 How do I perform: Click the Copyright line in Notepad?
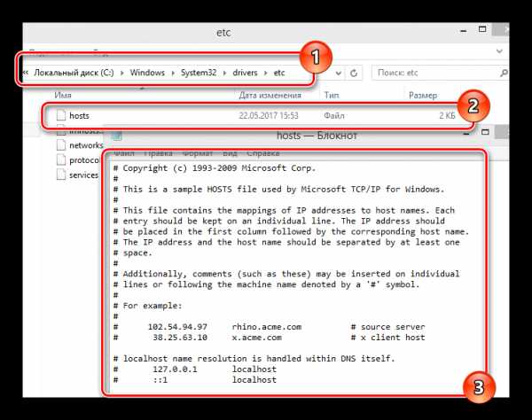pyautogui.click(x=215, y=168)
